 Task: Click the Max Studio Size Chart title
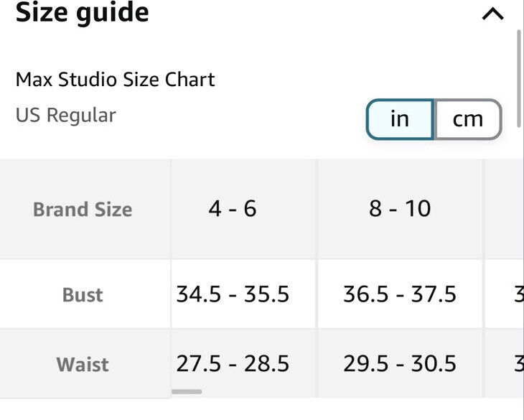[x=116, y=80]
